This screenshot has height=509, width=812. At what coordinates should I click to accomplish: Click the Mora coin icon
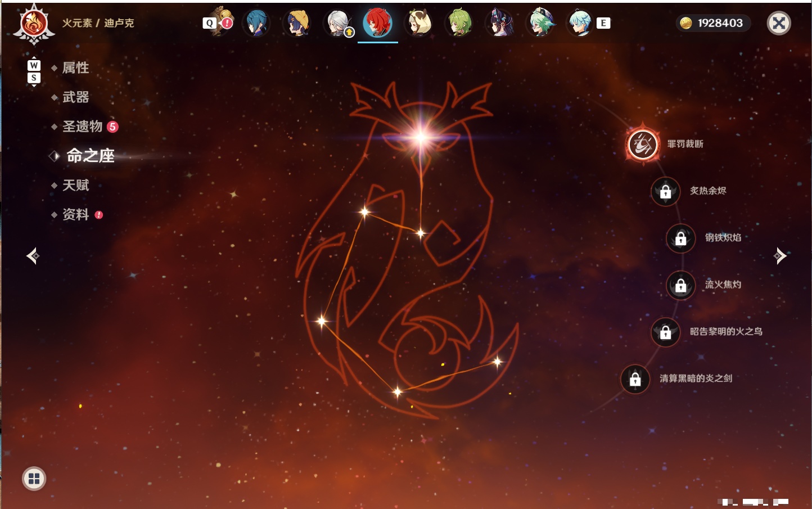click(686, 23)
